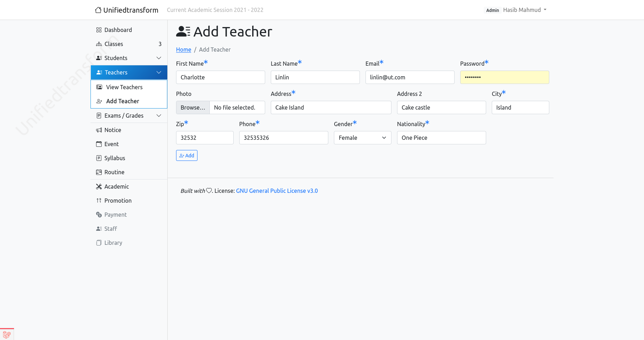The height and width of the screenshot is (340, 644).
Task: Open the Gender dropdown
Action: (x=363, y=138)
